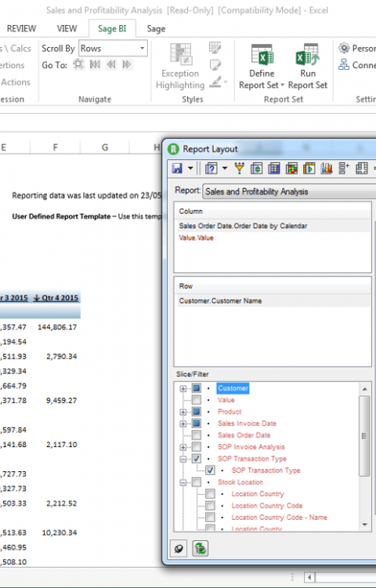Collapse the SOP Transaction Type node
Image resolution: width=376 pixels, height=588 pixels.
(183, 459)
